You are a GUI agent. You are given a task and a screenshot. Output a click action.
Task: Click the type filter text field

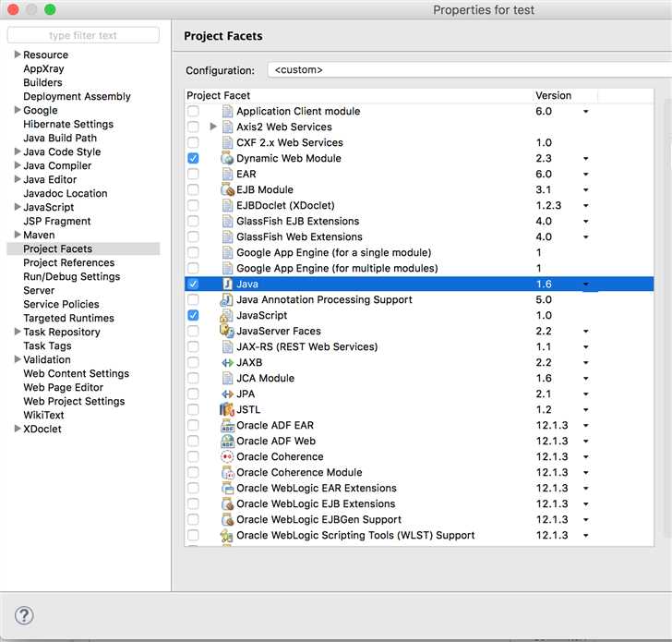tap(83, 35)
